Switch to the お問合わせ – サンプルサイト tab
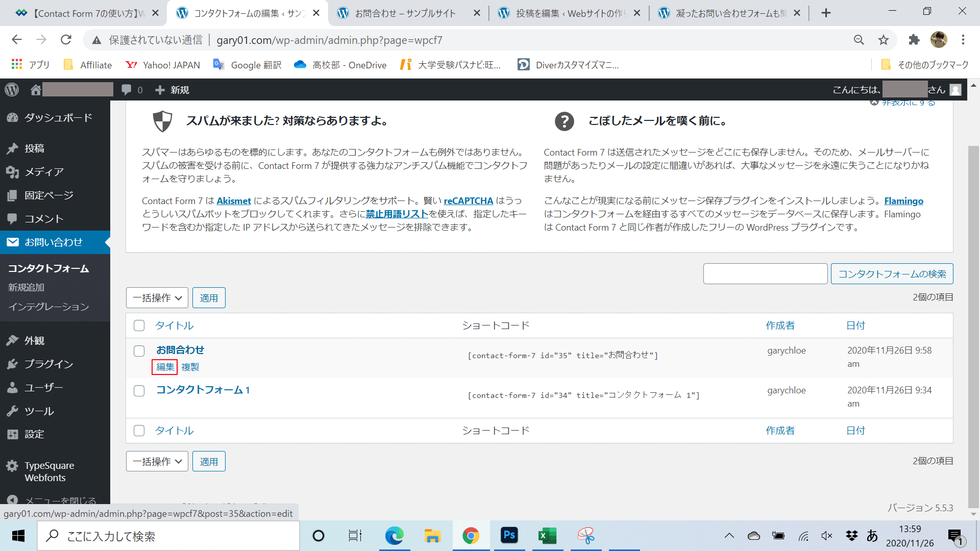 (x=406, y=13)
